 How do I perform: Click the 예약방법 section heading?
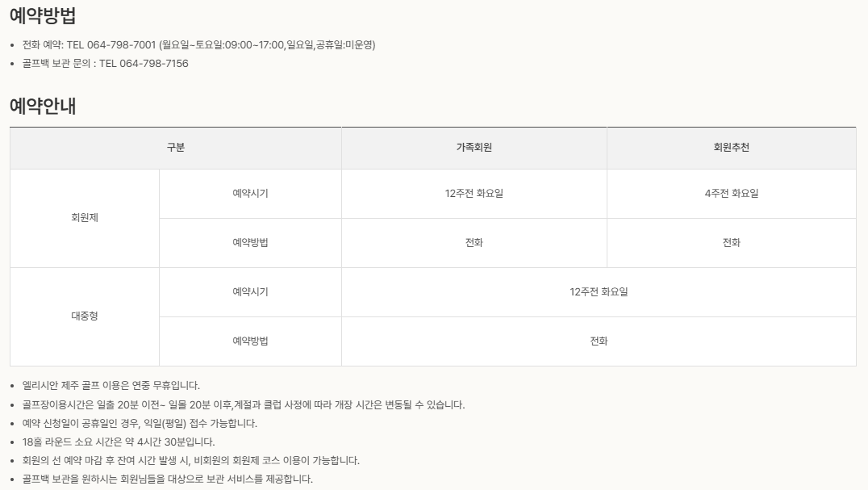[43, 16]
